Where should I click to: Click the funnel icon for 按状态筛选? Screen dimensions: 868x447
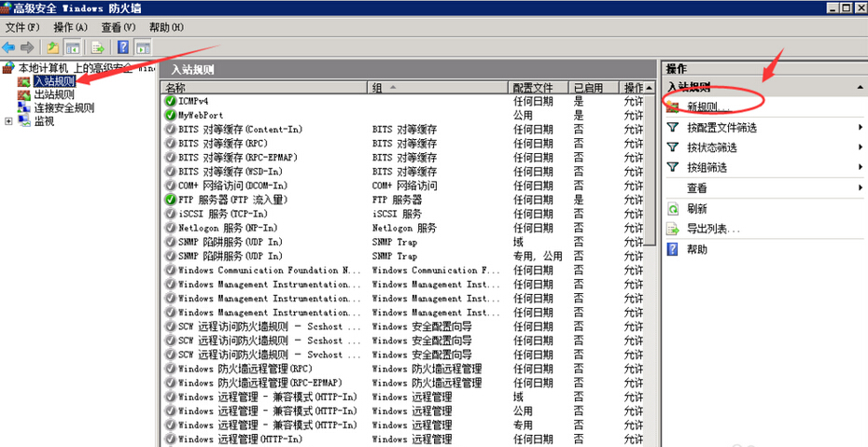point(672,147)
